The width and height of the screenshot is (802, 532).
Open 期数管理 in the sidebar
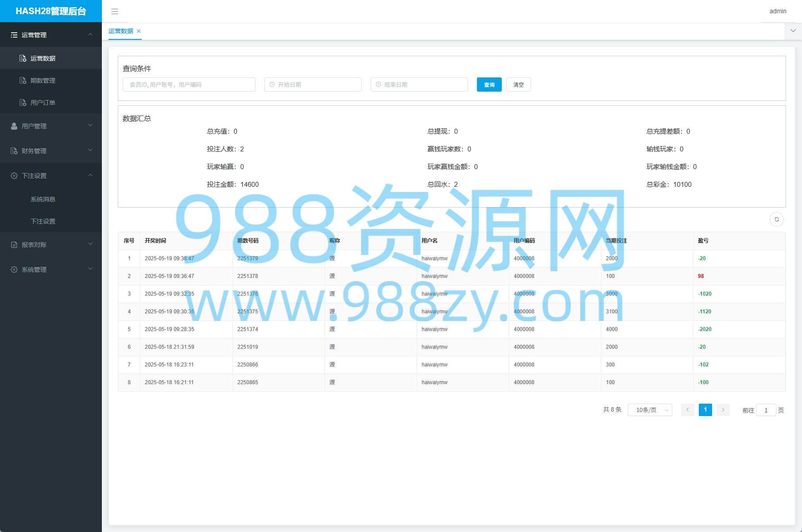click(43, 81)
